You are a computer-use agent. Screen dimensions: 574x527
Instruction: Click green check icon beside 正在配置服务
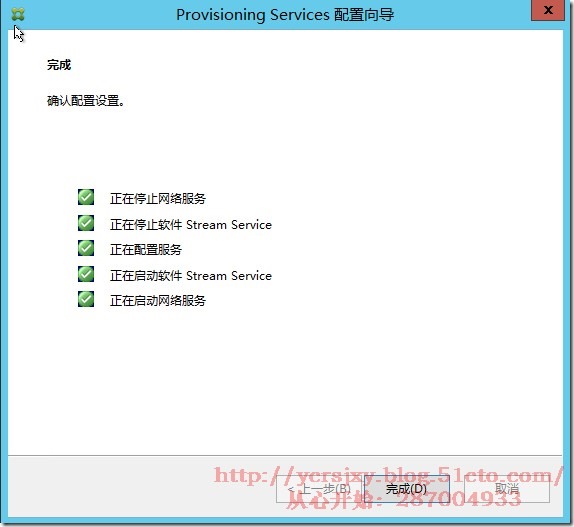[86, 248]
